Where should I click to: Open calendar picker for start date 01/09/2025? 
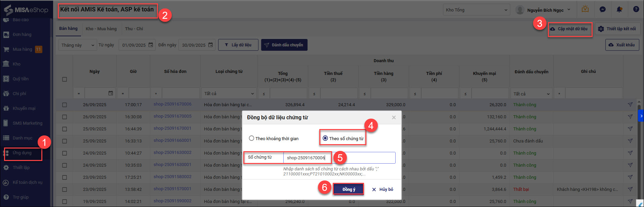coord(151,45)
